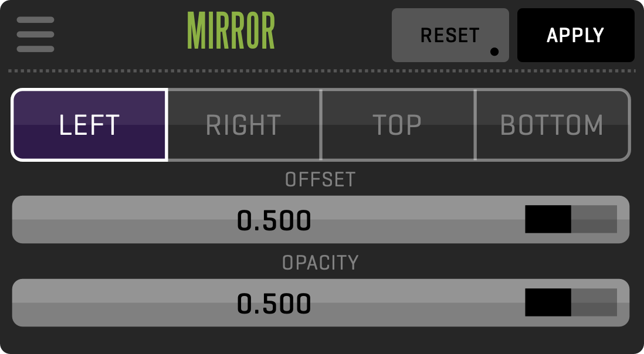Viewport: 644px width, 354px height.
Task: Apply the mirror effect
Action: click(575, 35)
